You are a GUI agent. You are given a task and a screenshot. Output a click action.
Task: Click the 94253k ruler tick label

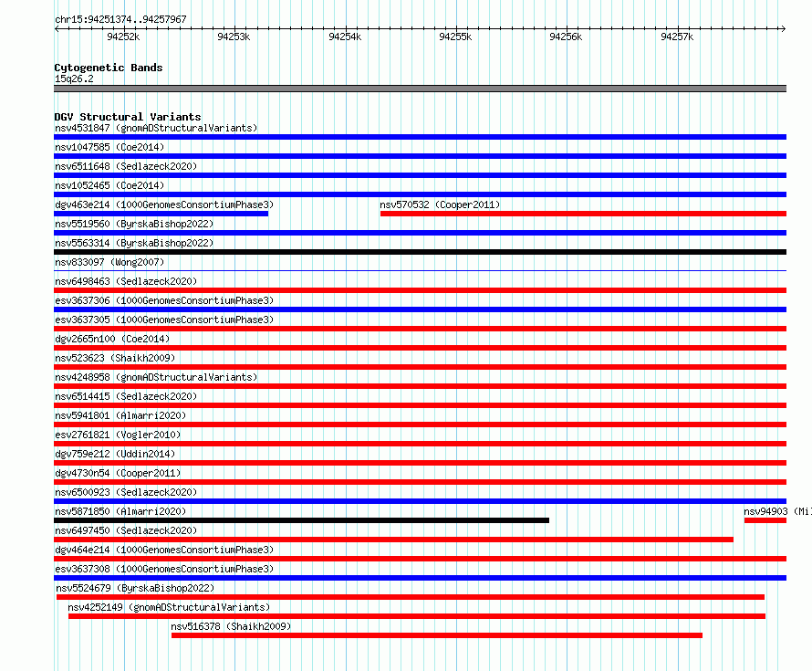point(234,37)
